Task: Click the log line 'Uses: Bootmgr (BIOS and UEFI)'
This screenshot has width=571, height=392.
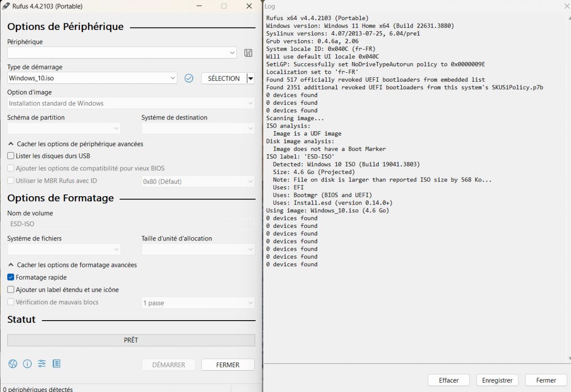Action: tap(323, 195)
